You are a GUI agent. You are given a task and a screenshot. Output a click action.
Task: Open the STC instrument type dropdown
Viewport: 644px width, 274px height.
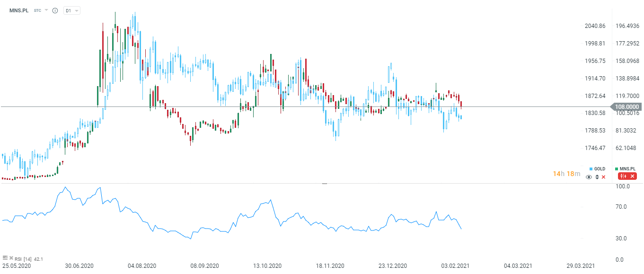(x=41, y=10)
